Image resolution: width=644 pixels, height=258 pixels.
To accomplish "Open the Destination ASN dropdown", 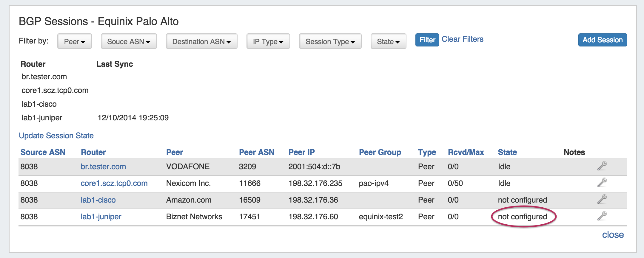I will tap(201, 41).
